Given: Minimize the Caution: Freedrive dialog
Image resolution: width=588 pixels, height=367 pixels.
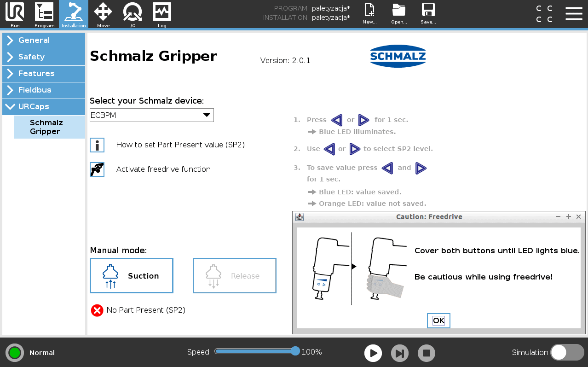Looking at the screenshot, I should (x=558, y=216).
